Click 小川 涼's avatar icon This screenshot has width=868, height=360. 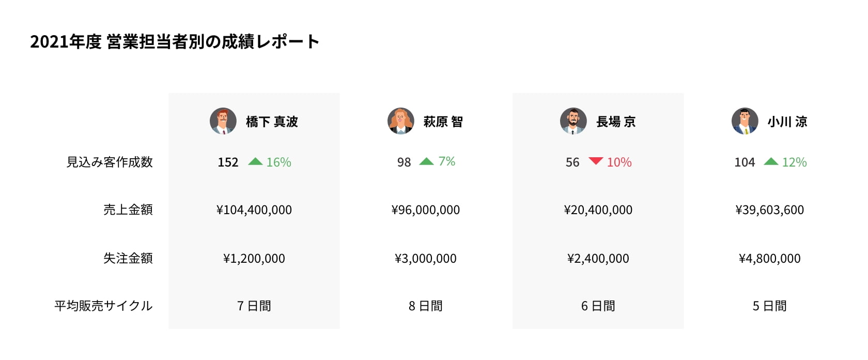pos(745,121)
